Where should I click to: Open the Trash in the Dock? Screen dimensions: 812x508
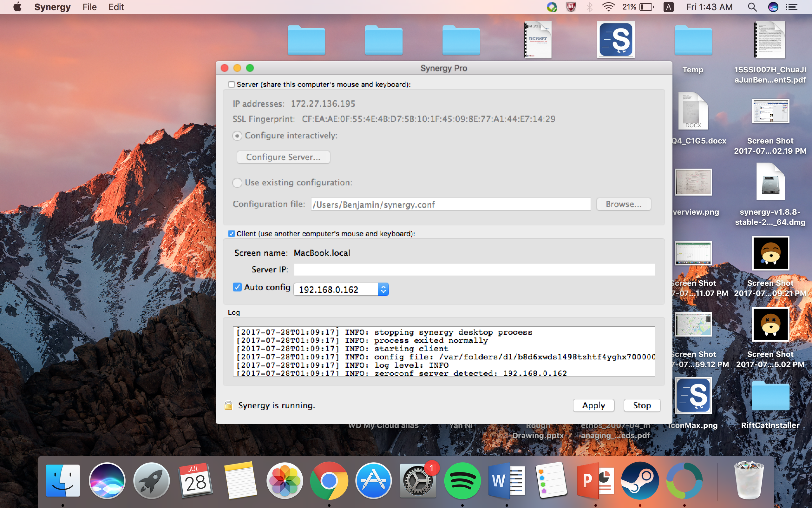[x=749, y=480]
